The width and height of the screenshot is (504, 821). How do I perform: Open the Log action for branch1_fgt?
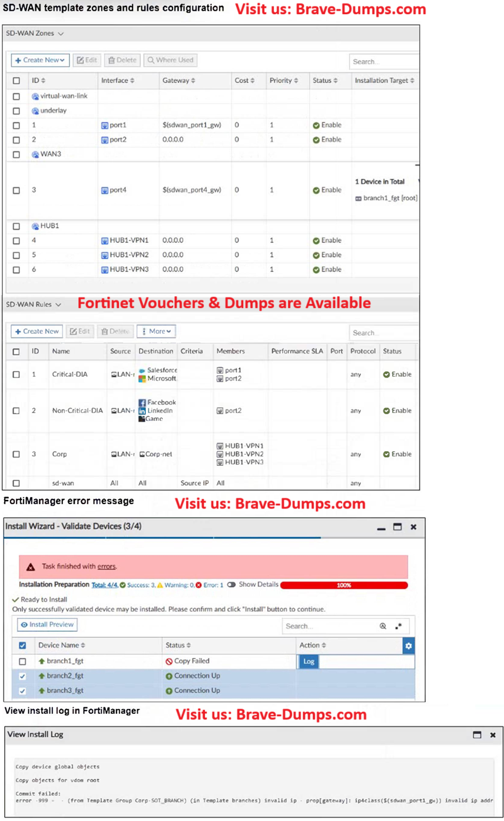309,661
